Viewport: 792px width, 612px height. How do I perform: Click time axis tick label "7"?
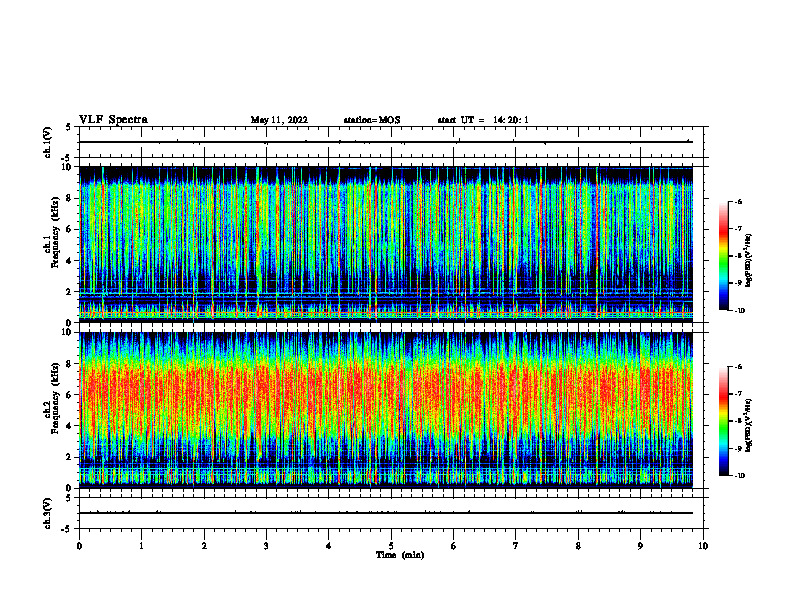[516, 546]
